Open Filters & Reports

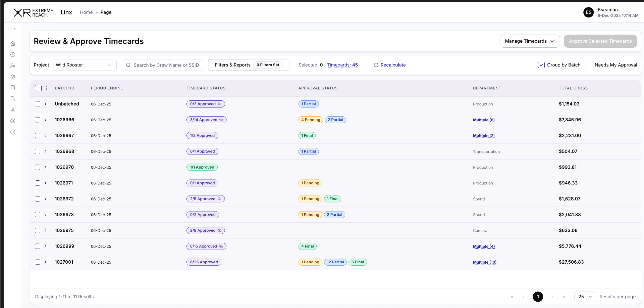tap(249, 65)
